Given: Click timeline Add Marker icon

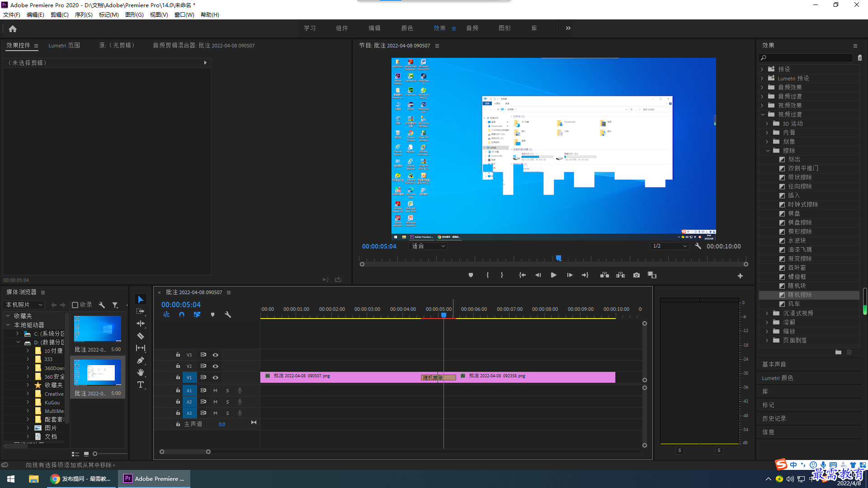Looking at the screenshot, I should [x=212, y=314].
